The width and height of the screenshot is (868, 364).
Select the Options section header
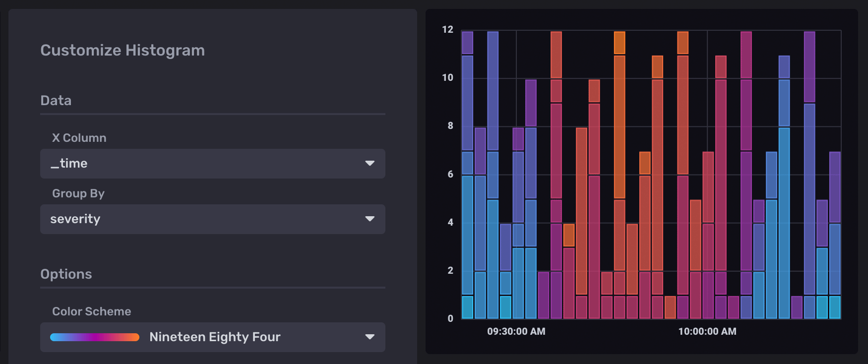(66, 274)
